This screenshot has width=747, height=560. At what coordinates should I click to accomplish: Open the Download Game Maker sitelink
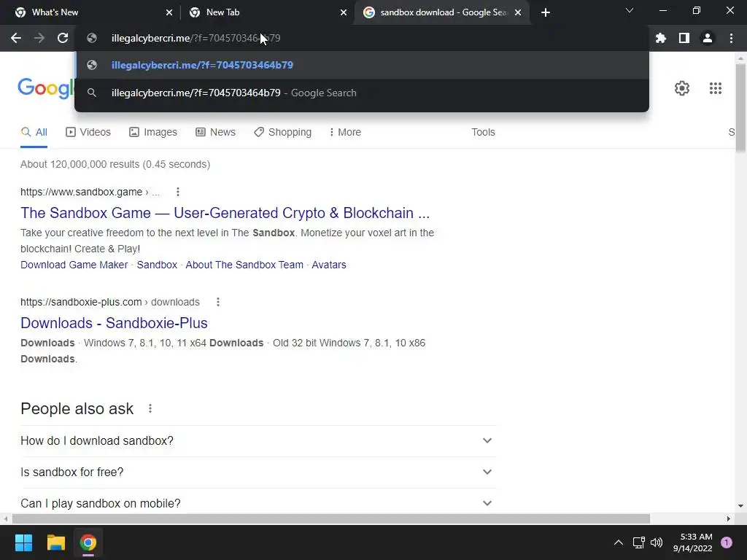[x=74, y=265]
